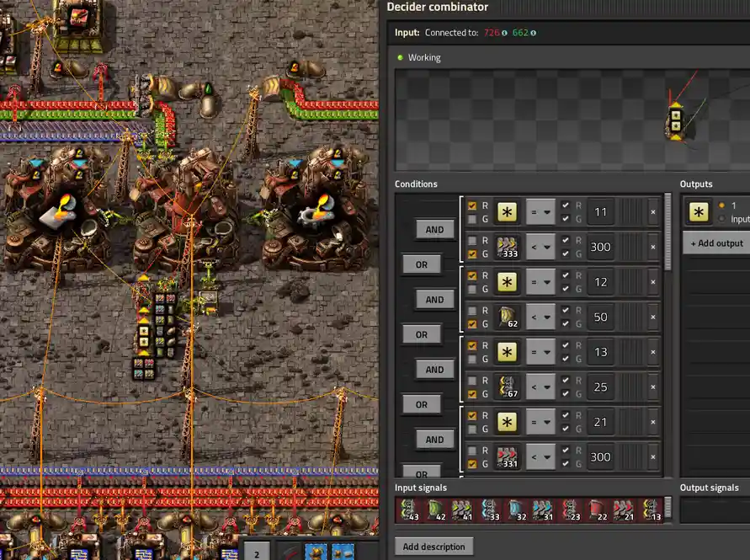This screenshot has width=750, height=560.
Task: Inspect input signal splitter 43
Action: pos(409,510)
